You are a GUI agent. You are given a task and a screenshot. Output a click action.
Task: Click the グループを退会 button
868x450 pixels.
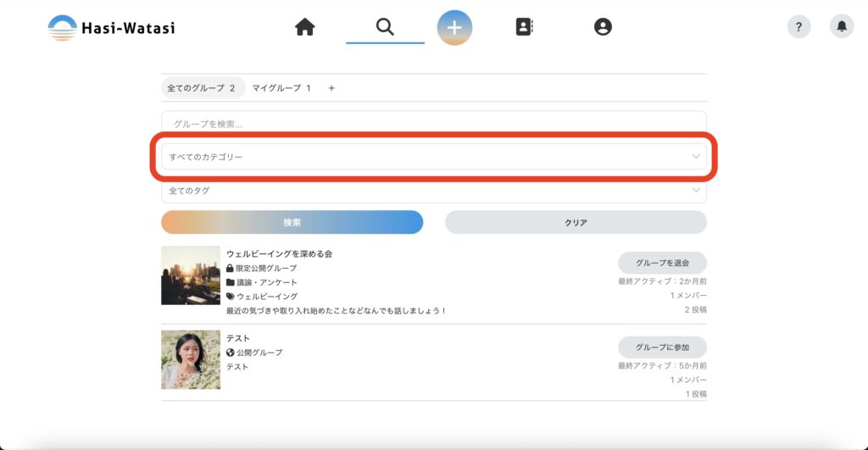[662, 263]
